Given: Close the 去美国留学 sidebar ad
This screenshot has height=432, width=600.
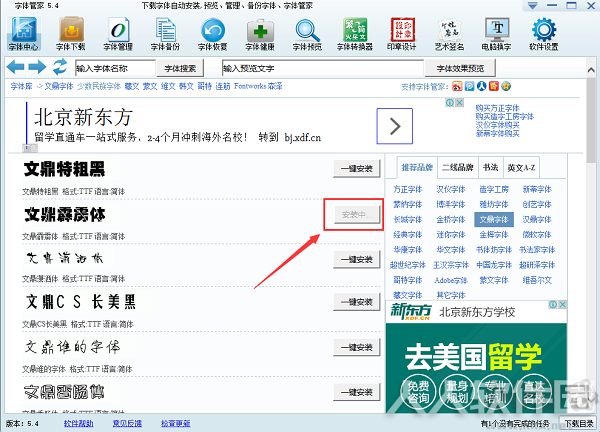Looking at the screenshot, I should 562,305.
